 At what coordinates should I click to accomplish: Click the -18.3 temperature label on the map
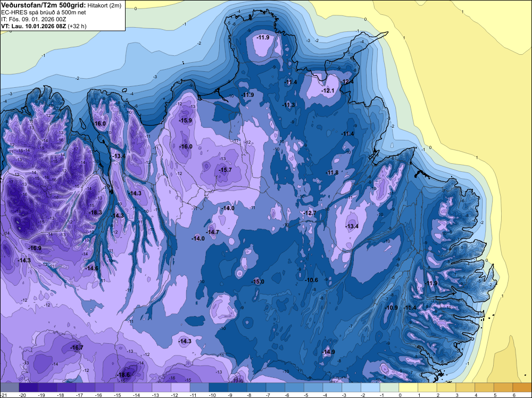coord(95,212)
